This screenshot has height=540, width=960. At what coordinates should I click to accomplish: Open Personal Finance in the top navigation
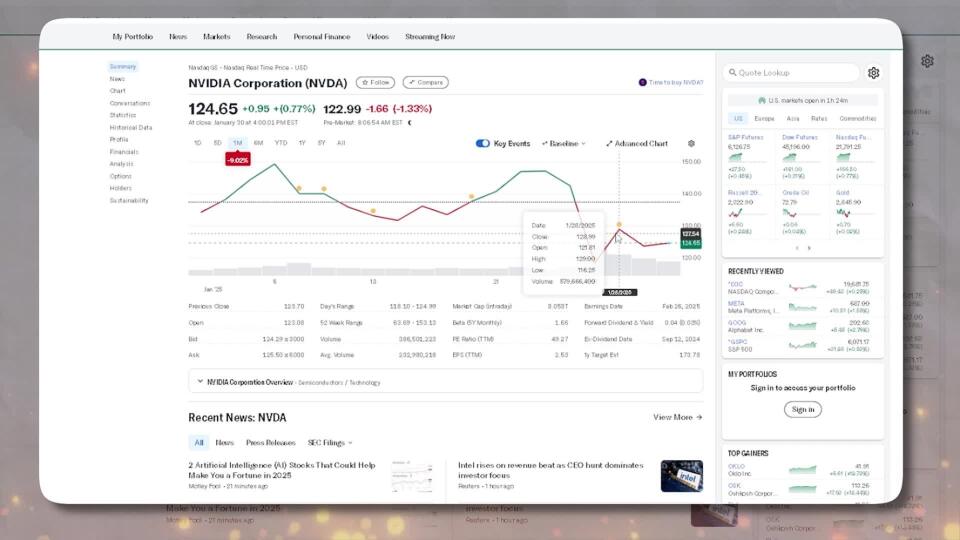click(321, 37)
